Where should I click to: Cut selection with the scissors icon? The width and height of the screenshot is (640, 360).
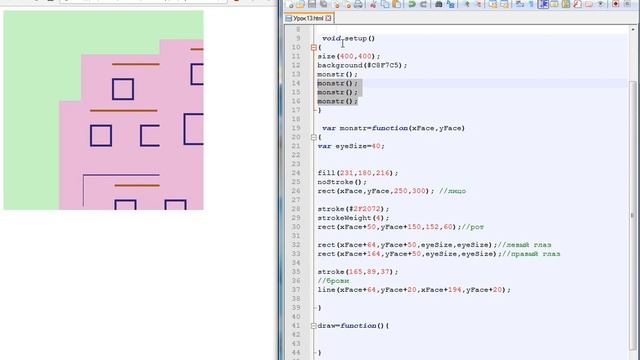coord(373,4)
